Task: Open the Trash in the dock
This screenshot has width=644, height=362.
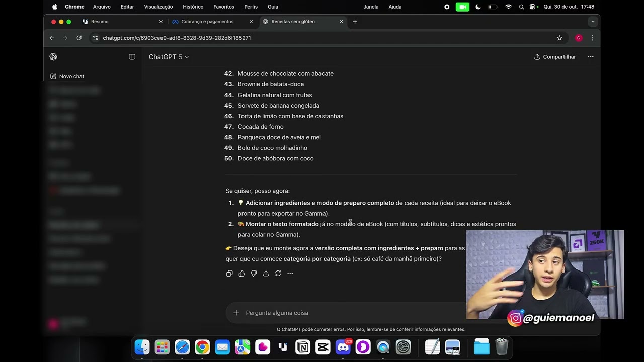Action: point(502,347)
